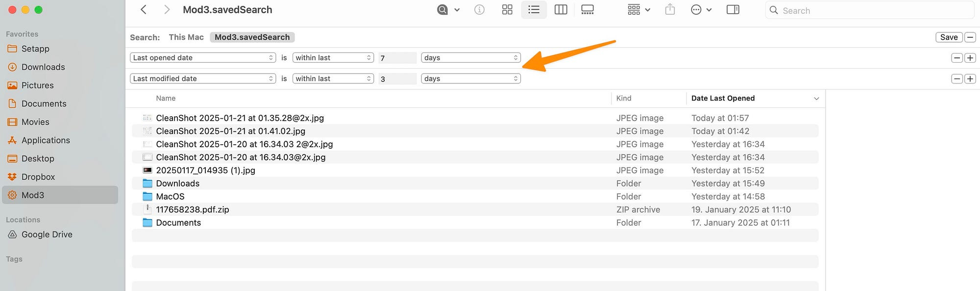
Task: Click folder icon of MacOS row
Action: coord(147,196)
